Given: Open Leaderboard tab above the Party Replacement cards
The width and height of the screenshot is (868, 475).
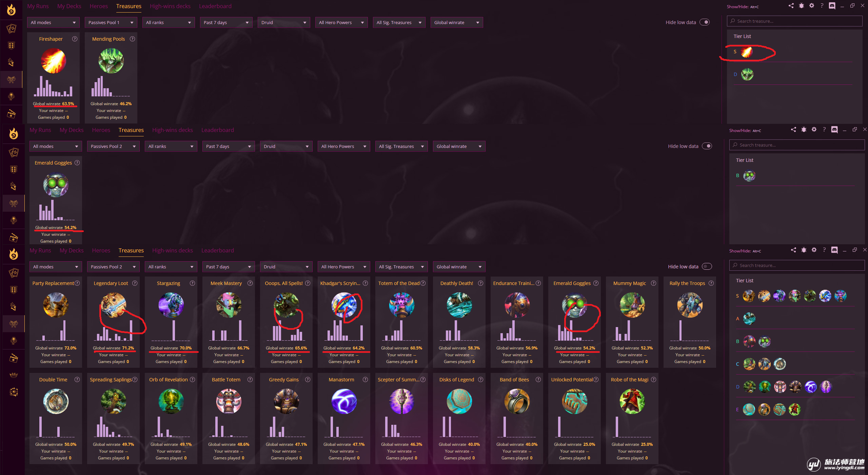Looking at the screenshot, I should tap(218, 250).
